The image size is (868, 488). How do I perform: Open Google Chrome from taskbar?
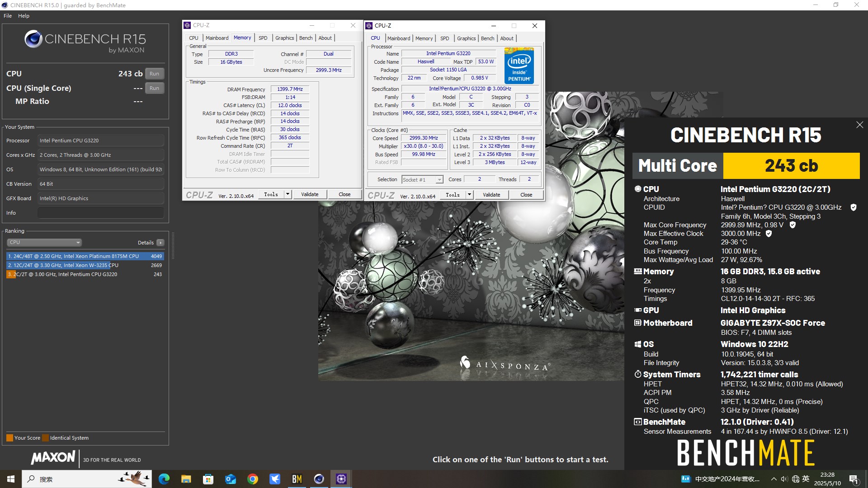[x=252, y=479]
